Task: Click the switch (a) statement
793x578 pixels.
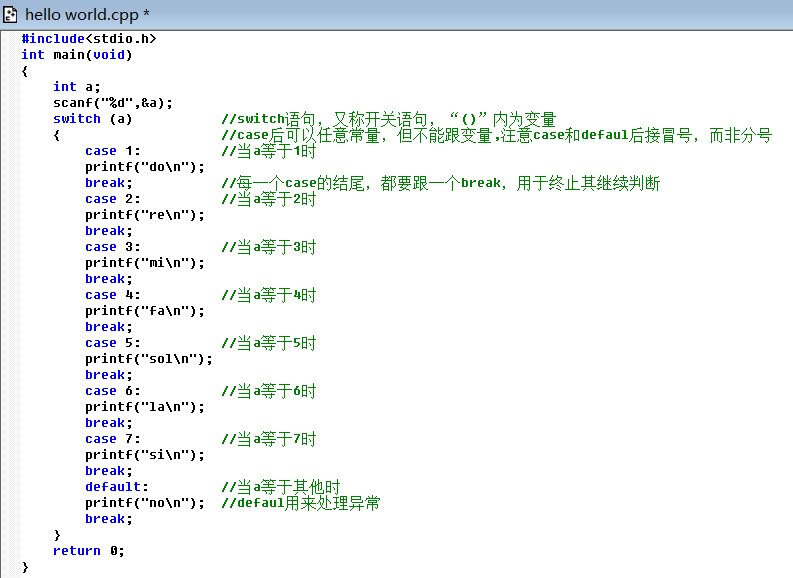Action: point(93,119)
